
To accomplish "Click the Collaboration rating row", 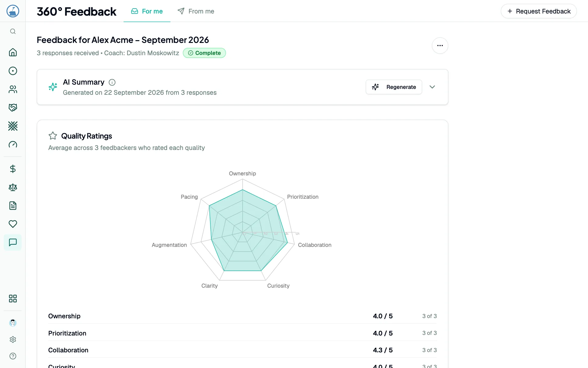I will click(243, 350).
